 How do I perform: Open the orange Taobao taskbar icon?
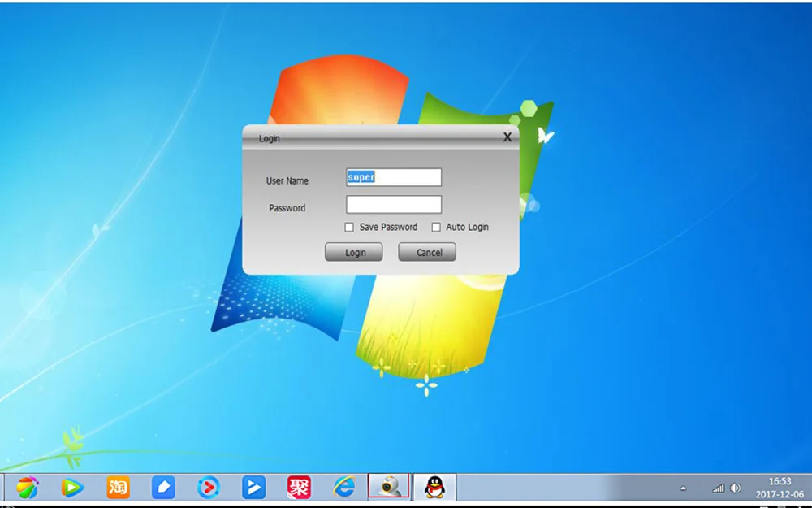[x=118, y=488]
